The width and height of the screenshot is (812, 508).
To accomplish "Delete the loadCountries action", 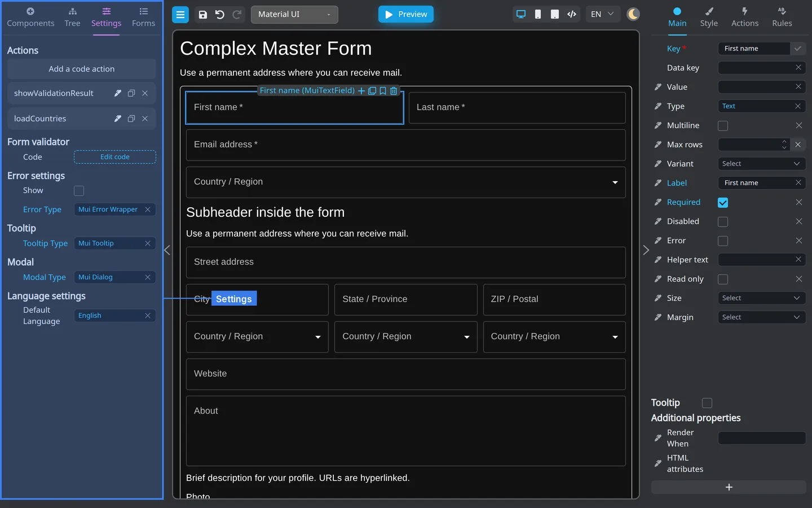I will pyautogui.click(x=145, y=119).
